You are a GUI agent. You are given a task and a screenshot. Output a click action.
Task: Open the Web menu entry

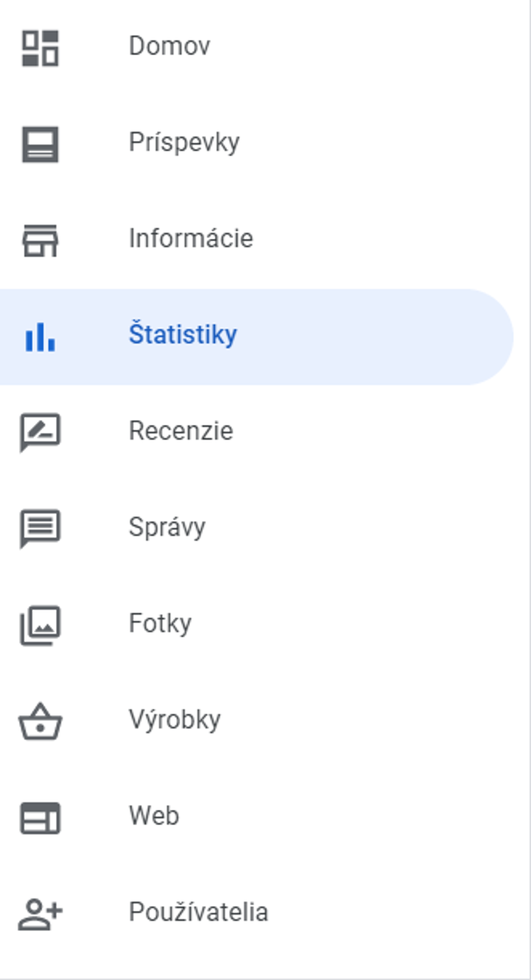click(257, 818)
